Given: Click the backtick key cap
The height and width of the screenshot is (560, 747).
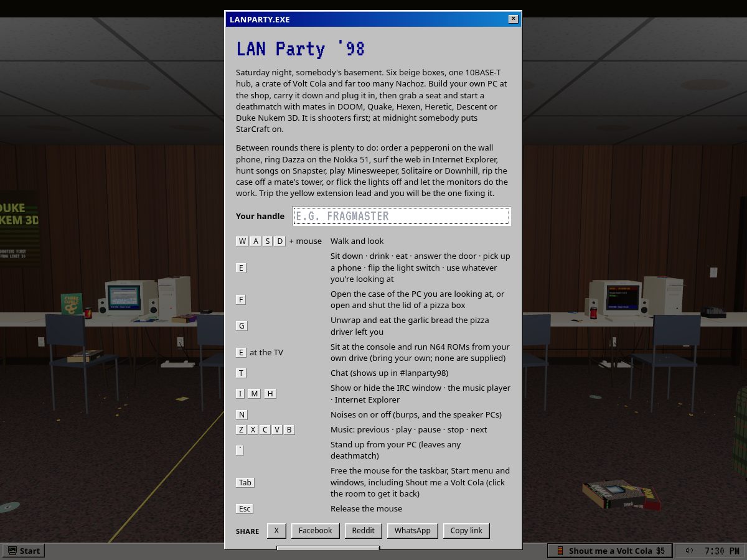Looking at the screenshot, I should pyautogui.click(x=240, y=450).
